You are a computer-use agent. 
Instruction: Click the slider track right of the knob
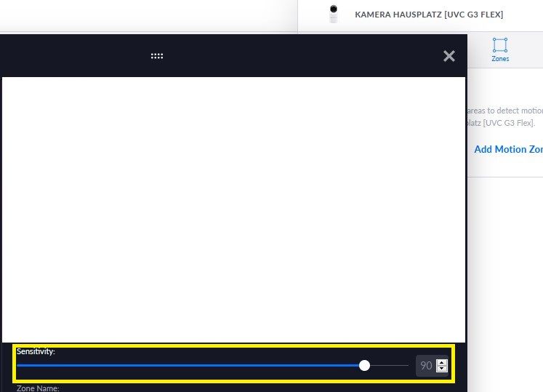point(389,365)
